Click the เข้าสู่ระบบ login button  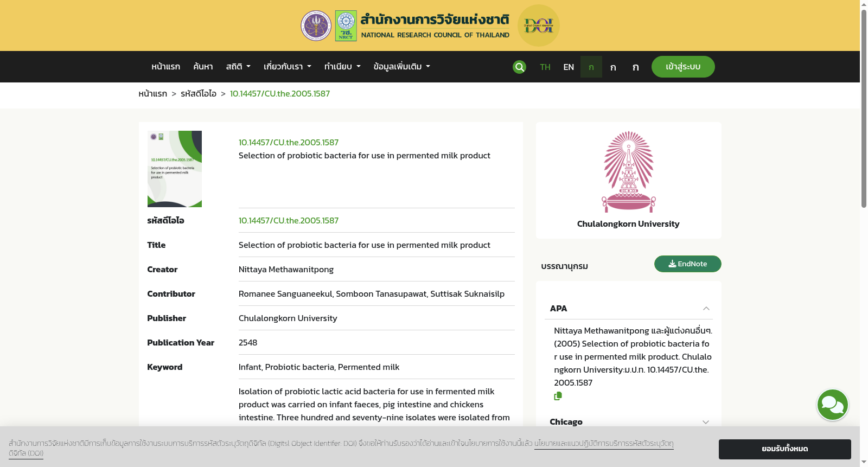(x=683, y=67)
